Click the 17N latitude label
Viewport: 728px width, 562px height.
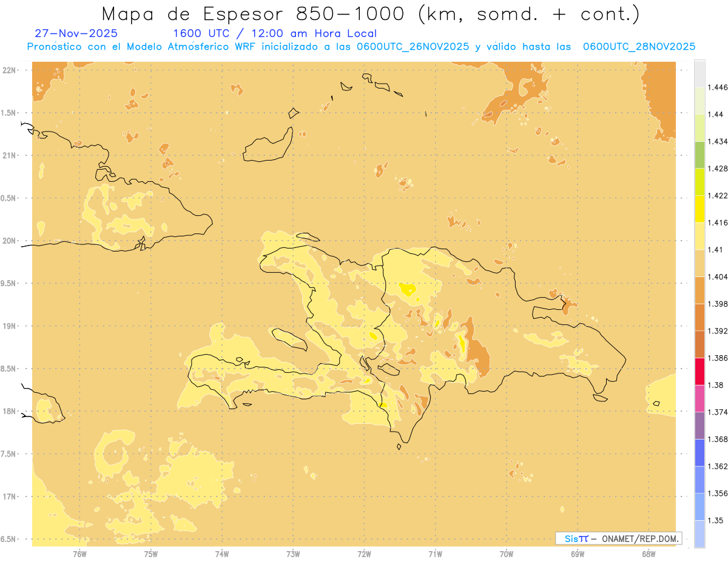pos(9,497)
